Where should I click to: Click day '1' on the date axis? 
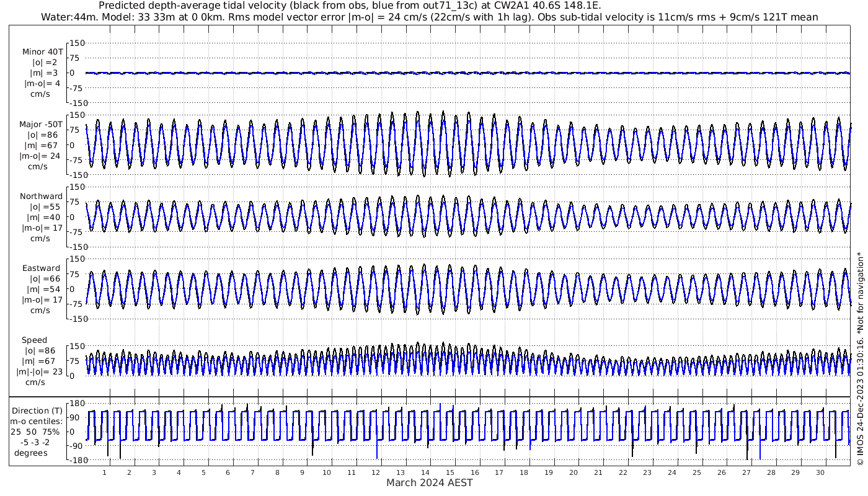pyautogui.click(x=105, y=472)
